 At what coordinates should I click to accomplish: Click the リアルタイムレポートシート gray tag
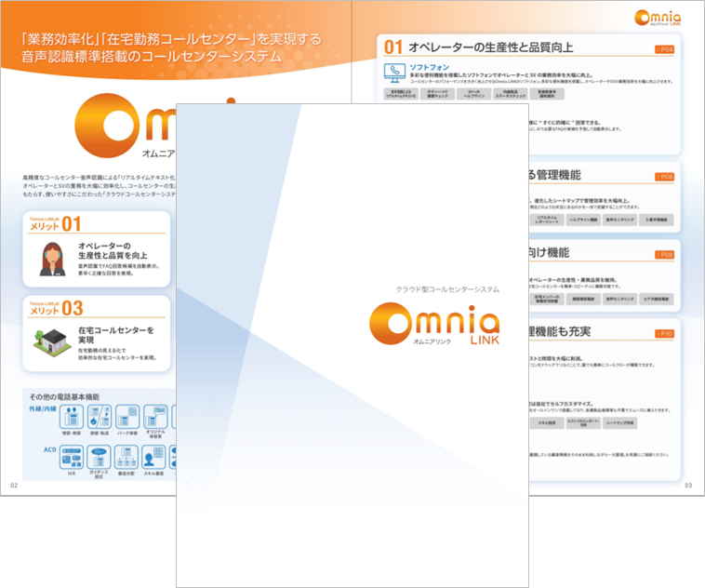(x=547, y=220)
